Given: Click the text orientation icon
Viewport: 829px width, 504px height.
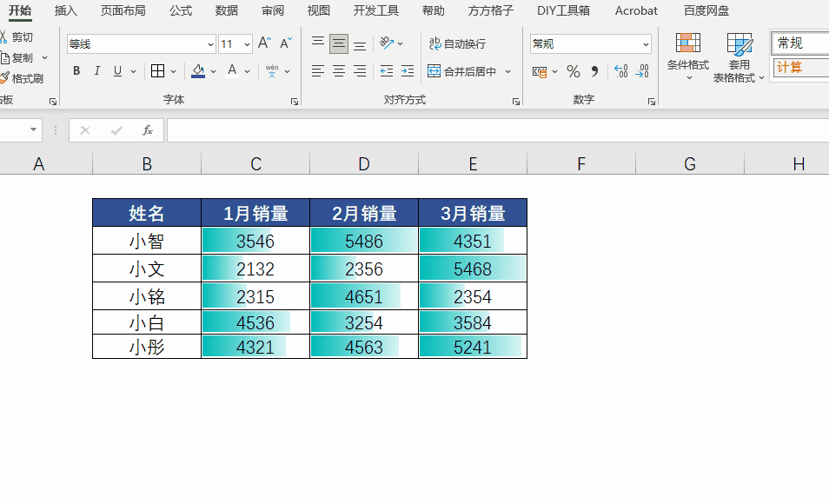Looking at the screenshot, I should (387, 43).
